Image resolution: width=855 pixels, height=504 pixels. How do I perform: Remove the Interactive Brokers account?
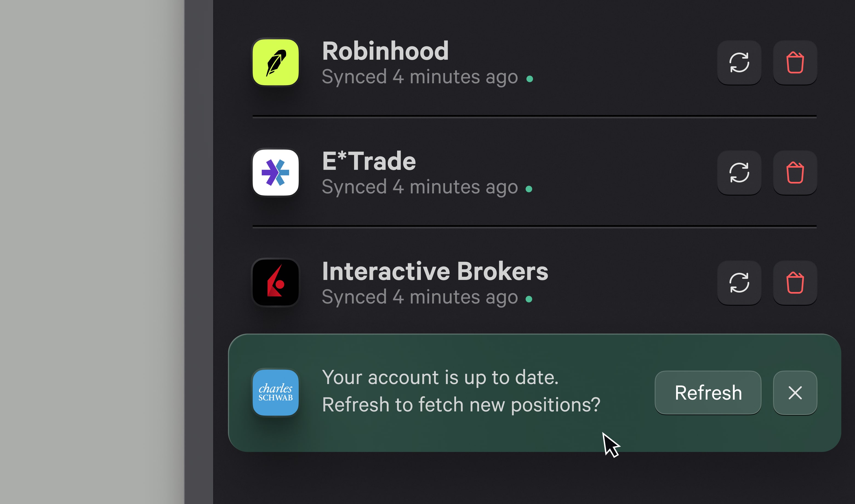795,283
